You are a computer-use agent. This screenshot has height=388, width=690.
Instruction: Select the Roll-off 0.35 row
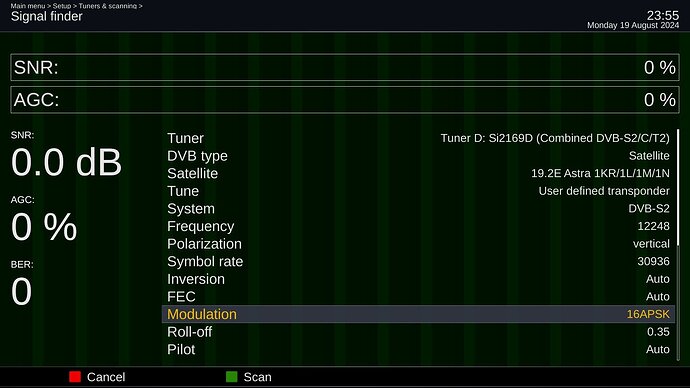click(x=418, y=332)
